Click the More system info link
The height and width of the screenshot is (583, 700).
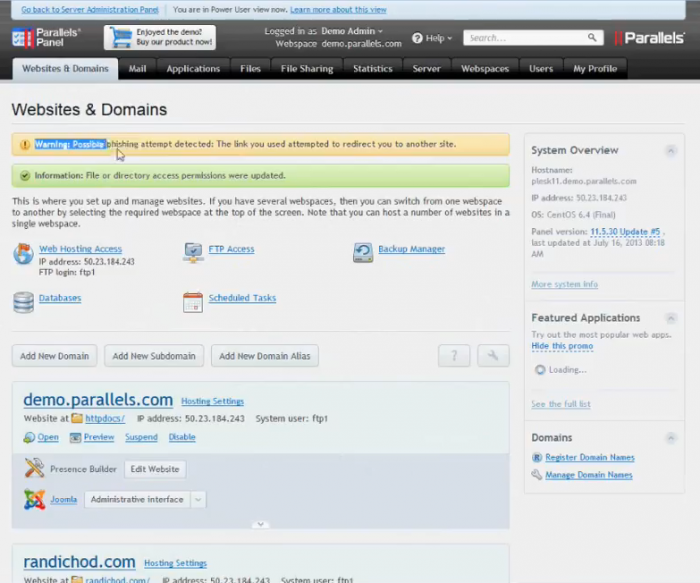tap(564, 284)
